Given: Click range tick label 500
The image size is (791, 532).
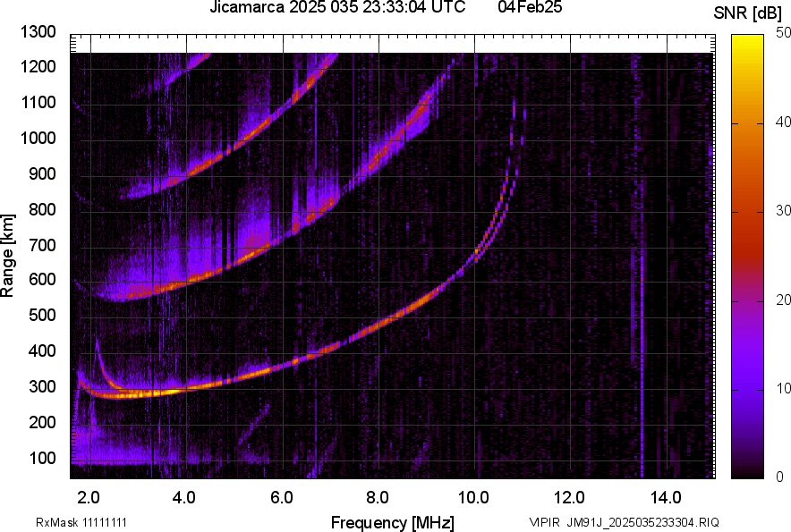Looking at the screenshot, I should click(42, 315).
